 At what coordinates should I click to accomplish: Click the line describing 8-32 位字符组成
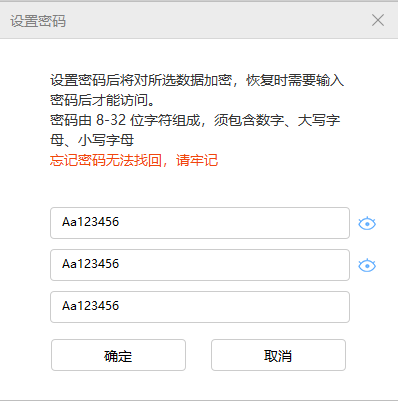(x=195, y=120)
